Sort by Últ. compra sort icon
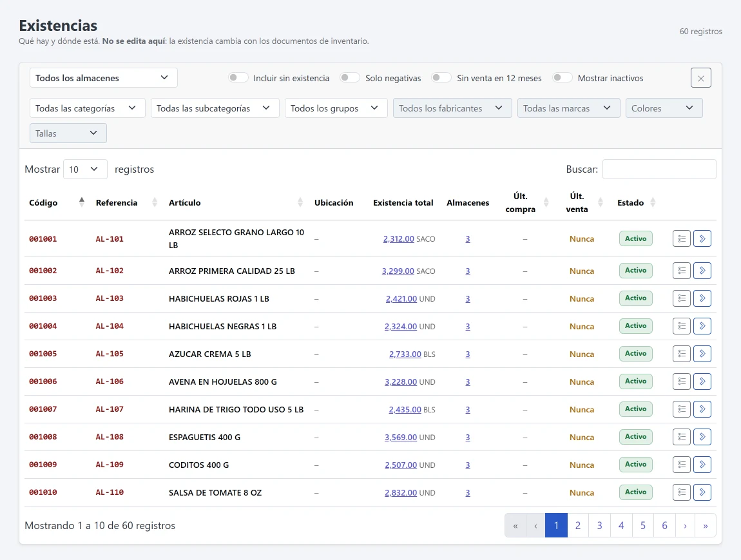Image resolution: width=741 pixels, height=560 pixels. 546,202
